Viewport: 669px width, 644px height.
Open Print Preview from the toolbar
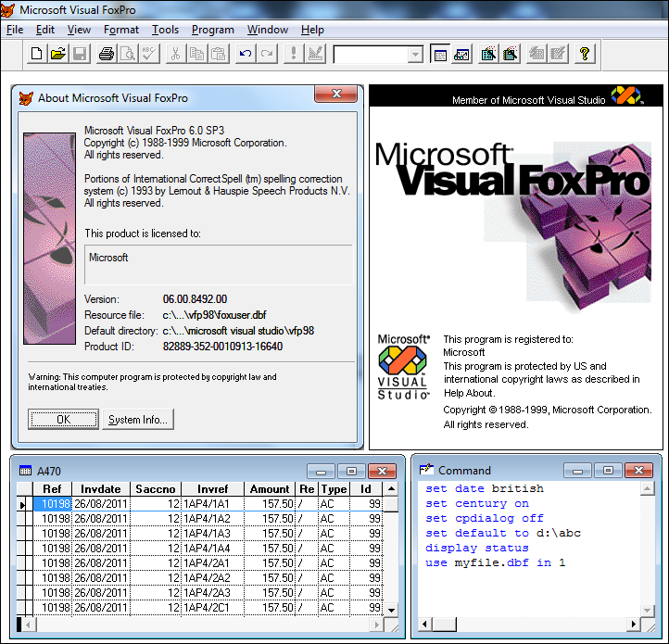(128, 54)
